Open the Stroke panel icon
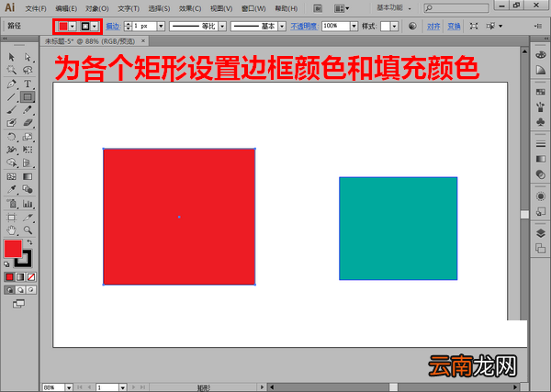 (541, 144)
